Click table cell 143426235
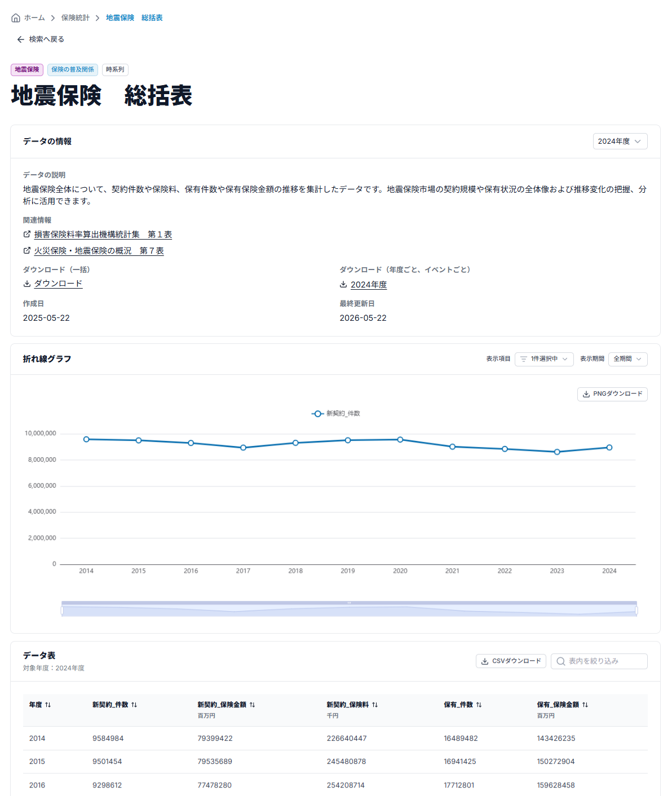Image resolution: width=672 pixels, height=796 pixels. coord(556,738)
